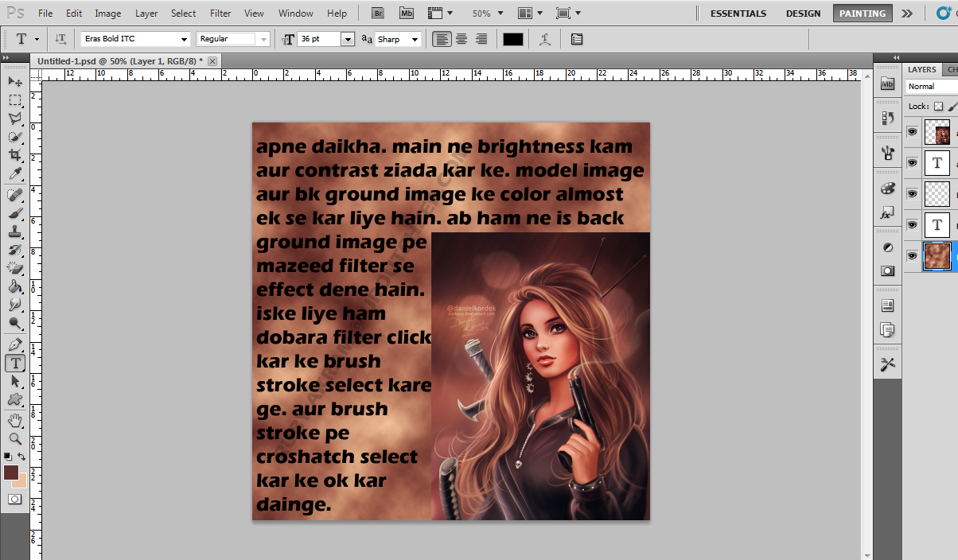Viewport: 958px width, 560px height.
Task: Click the Create Warped Text icon
Action: click(x=545, y=39)
